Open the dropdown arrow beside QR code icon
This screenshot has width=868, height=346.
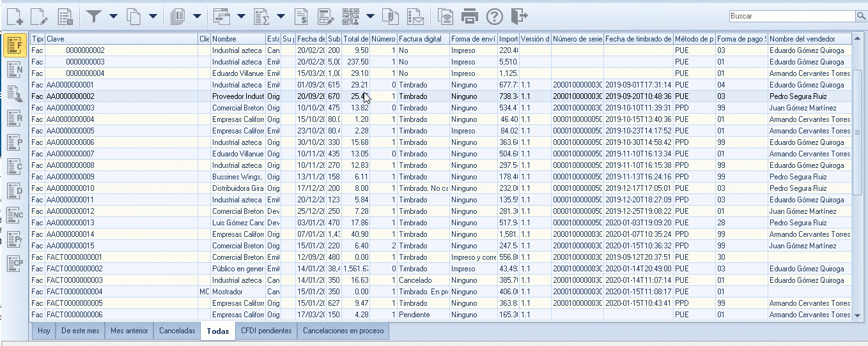pos(370,16)
